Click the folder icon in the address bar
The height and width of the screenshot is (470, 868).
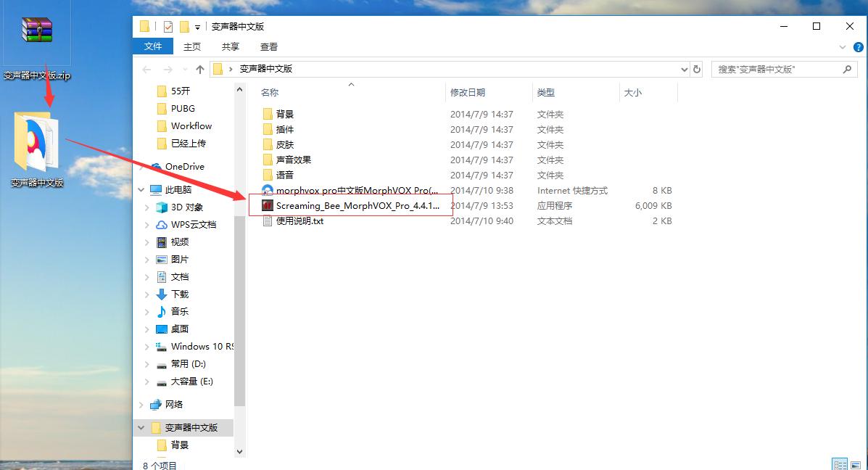coord(219,69)
